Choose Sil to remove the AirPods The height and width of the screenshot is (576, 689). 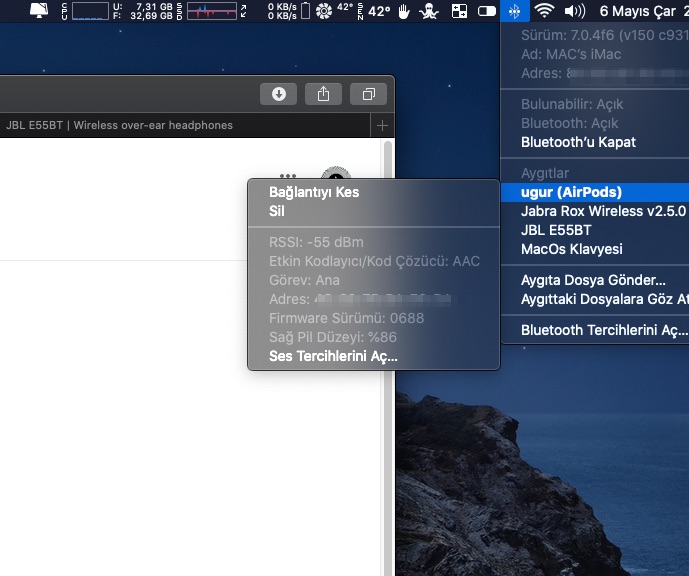coord(277,211)
